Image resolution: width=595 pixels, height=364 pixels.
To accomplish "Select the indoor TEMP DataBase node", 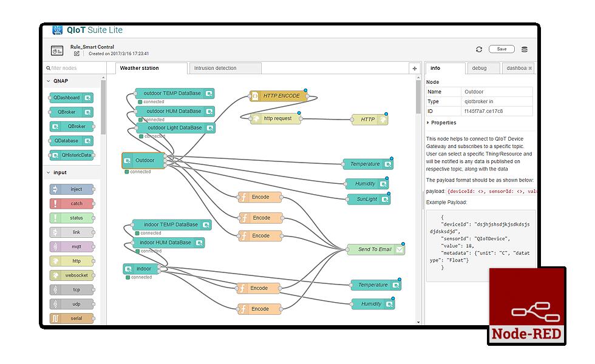I will click(172, 225).
